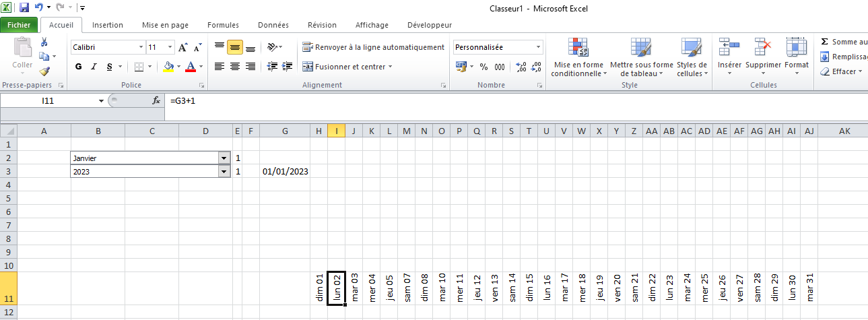This screenshot has height=320, width=868.
Task: Switch to the Affichage tab
Action: [372, 25]
